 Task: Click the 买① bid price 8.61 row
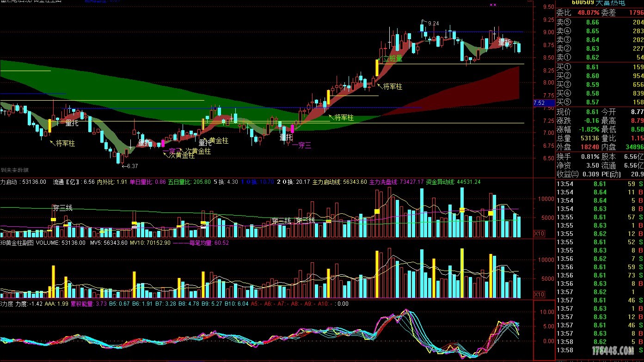click(599, 67)
